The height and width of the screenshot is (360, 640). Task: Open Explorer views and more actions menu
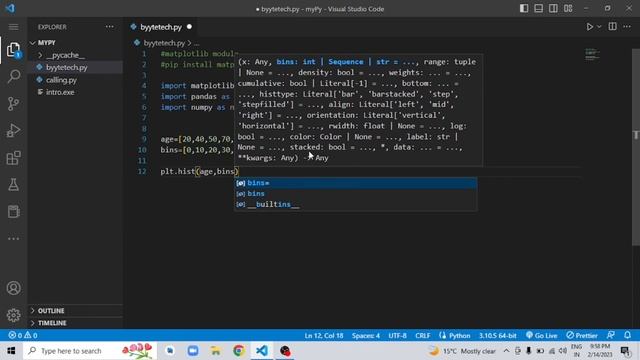point(110,27)
